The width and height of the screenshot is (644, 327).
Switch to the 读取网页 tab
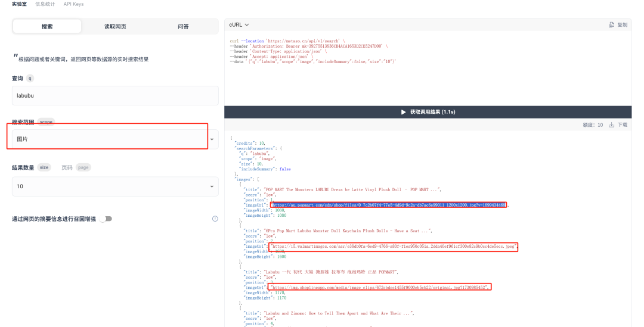coord(115,26)
